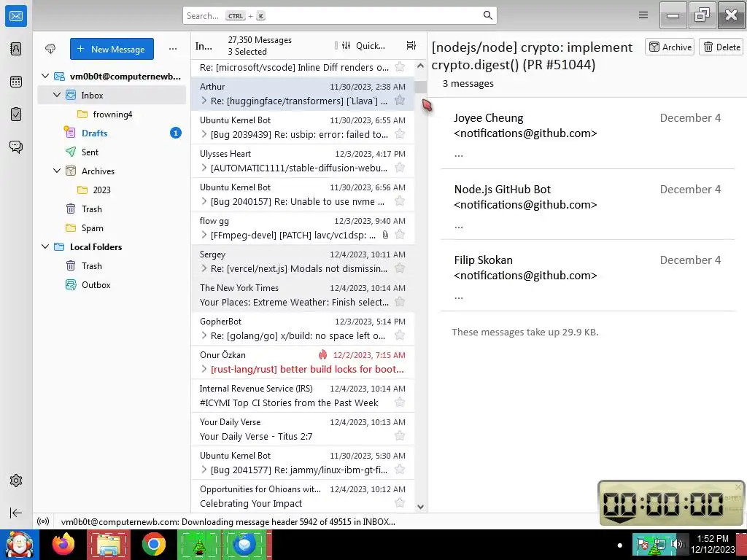Star the Bug 2039439 usbip message
Screen dimensions: 747x560
coord(400,134)
